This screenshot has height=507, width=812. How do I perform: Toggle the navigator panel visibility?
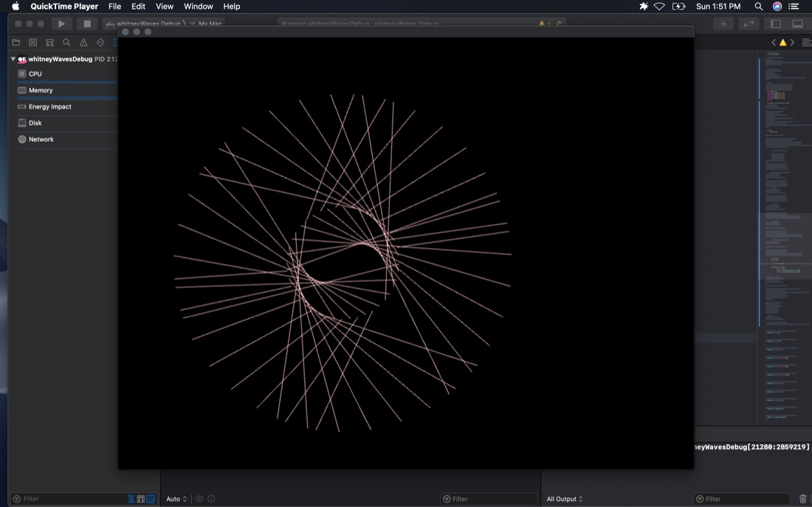[776, 24]
